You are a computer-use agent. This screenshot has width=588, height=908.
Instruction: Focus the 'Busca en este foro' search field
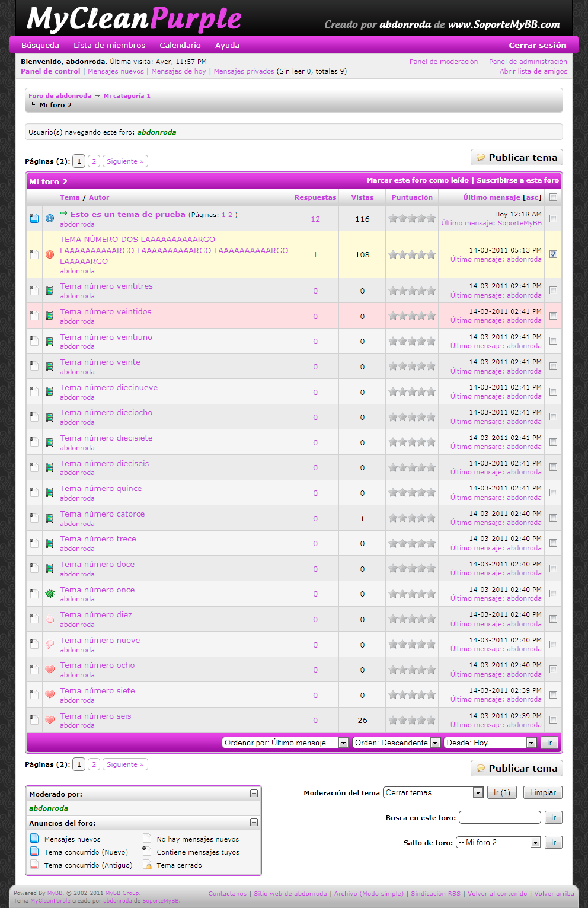click(500, 817)
